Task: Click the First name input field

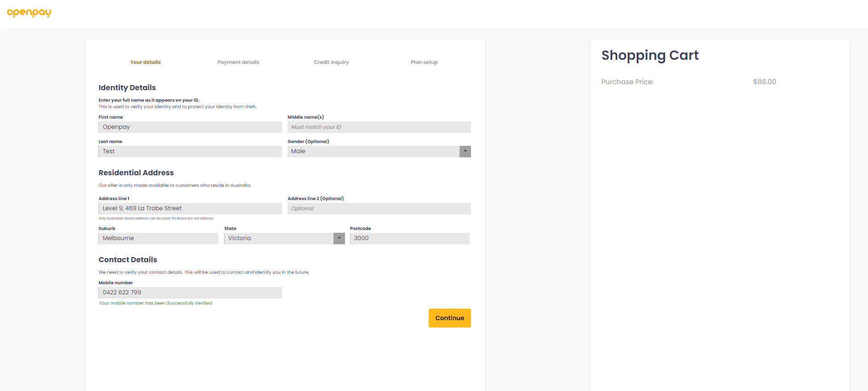Action: 190,127
